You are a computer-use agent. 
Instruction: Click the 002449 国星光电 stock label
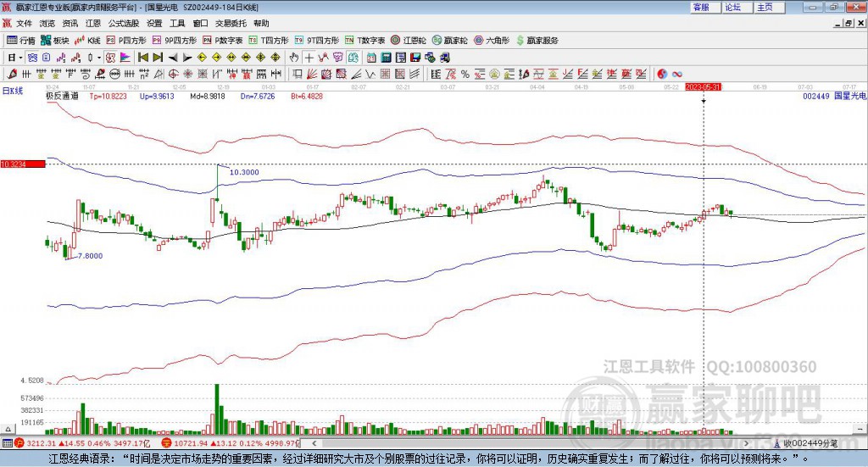pyautogui.click(x=834, y=97)
